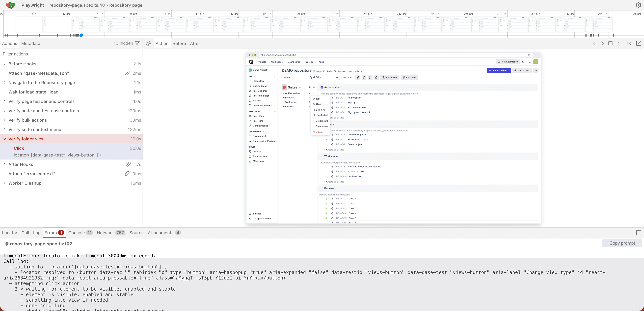Go to next action arrow
This screenshot has height=311, width=644.
(x=619, y=43)
